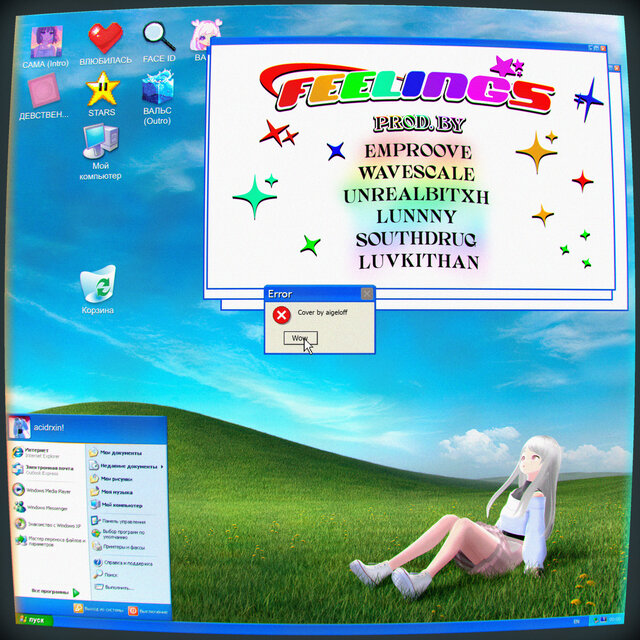Open Знакомство с Windows XP entry
Image resolution: width=640 pixels, height=640 pixels.
[x=47, y=524]
